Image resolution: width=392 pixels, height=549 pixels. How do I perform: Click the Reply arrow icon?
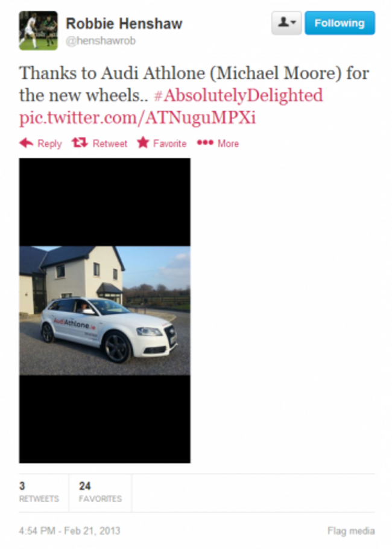tap(27, 143)
